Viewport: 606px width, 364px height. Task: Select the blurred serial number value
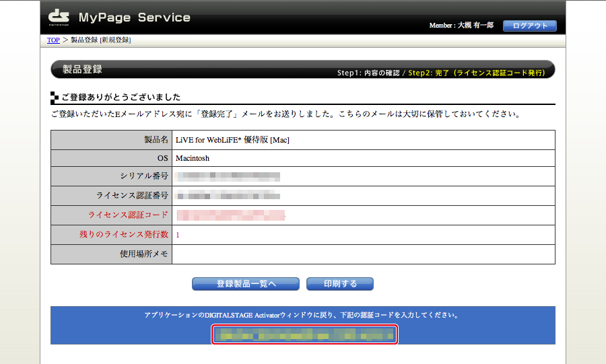click(228, 176)
